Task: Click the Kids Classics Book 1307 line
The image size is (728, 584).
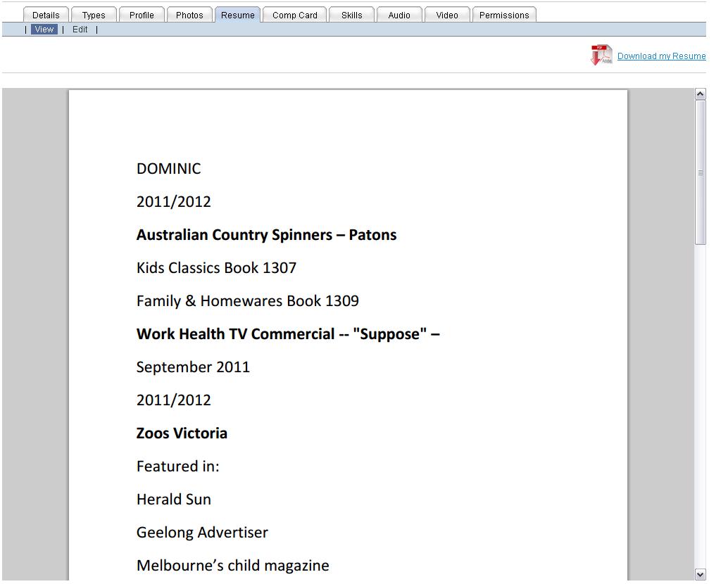Action: pos(216,267)
